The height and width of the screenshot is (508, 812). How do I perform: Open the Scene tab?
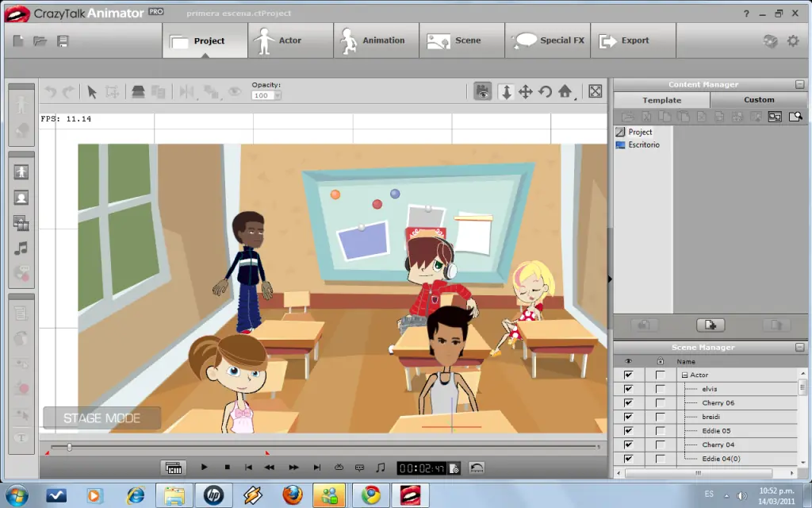coord(462,40)
